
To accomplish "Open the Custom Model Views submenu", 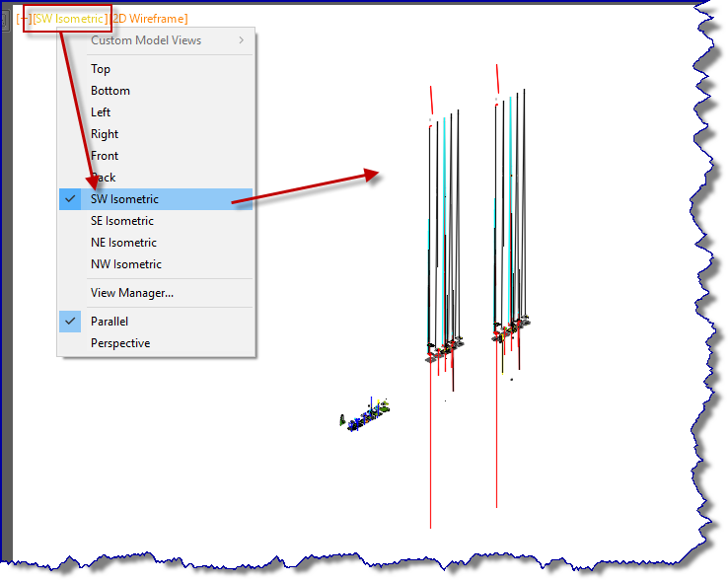I will pyautogui.click(x=156, y=40).
